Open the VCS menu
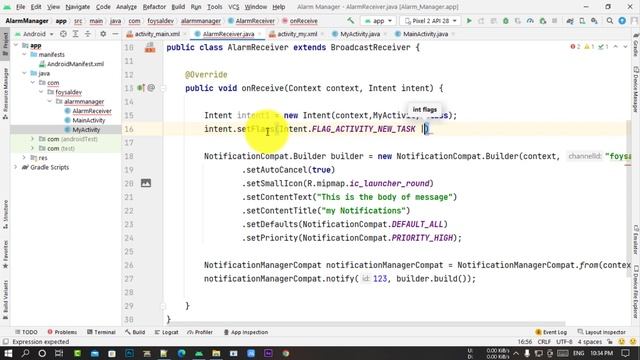640x360 pixels. coord(233,7)
